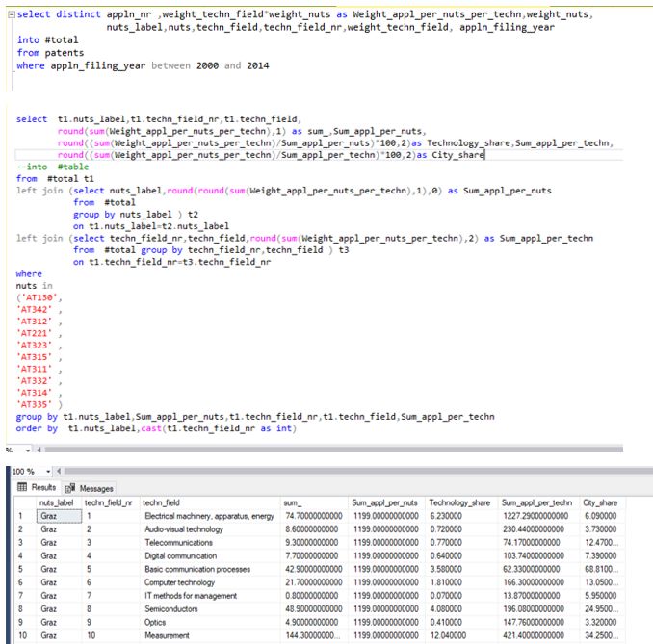Viewport: 653px width, 644px height.
Task: Click the Results tab grid icon
Action: (24, 488)
